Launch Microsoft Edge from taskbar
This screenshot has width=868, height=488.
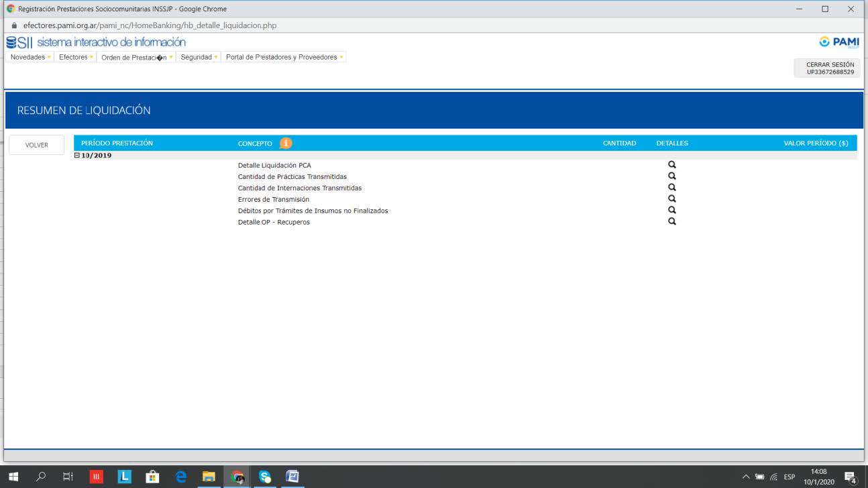tap(181, 477)
